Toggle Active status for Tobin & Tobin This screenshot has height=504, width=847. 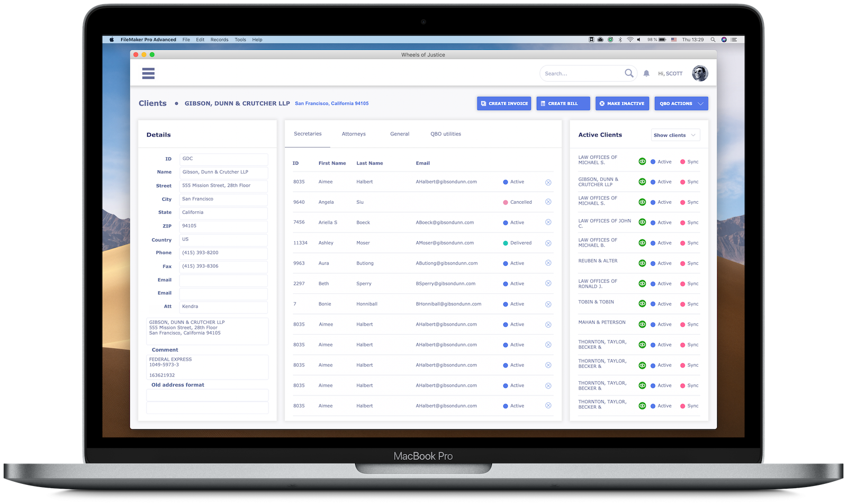(x=661, y=304)
